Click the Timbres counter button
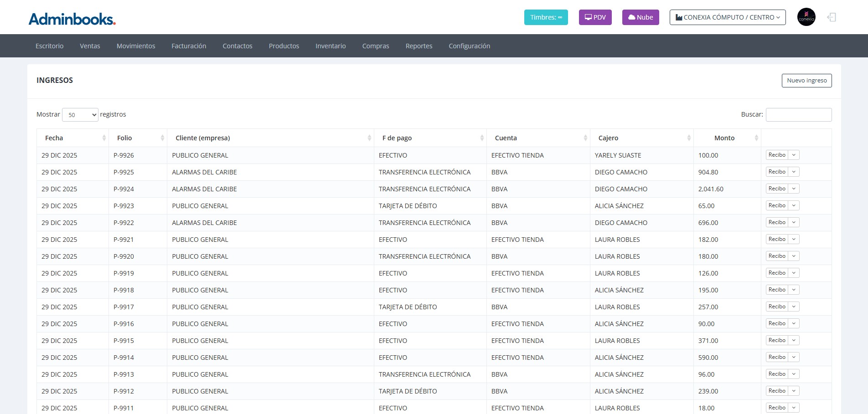Image resolution: width=868 pixels, height=414 pixels. coord(546,17)
